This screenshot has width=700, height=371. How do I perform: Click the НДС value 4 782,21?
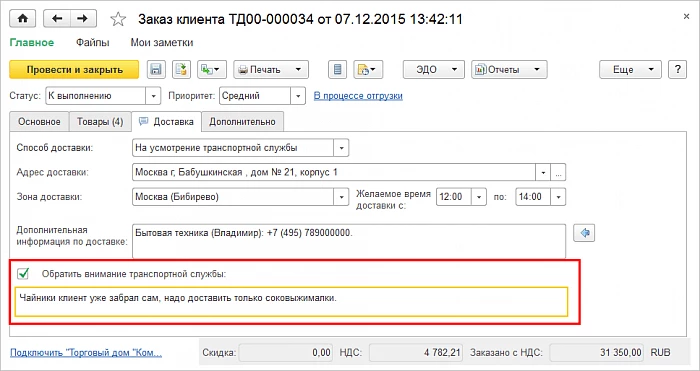tap(416, 353)
